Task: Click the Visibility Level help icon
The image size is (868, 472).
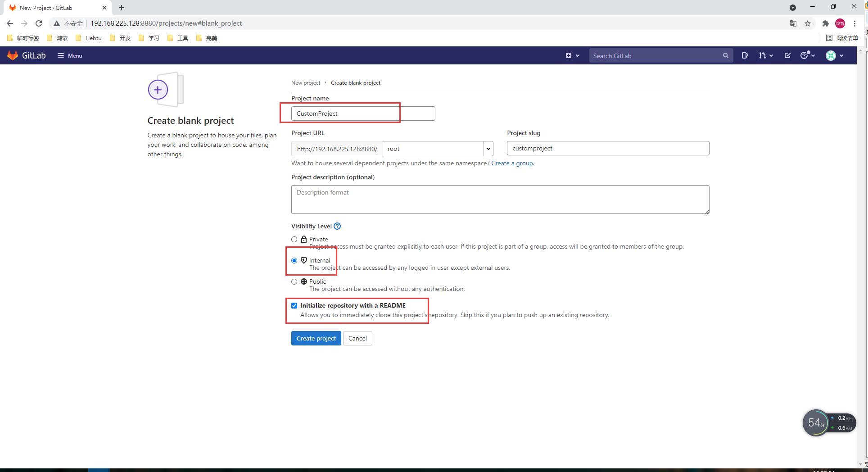Action: (337, 226)
